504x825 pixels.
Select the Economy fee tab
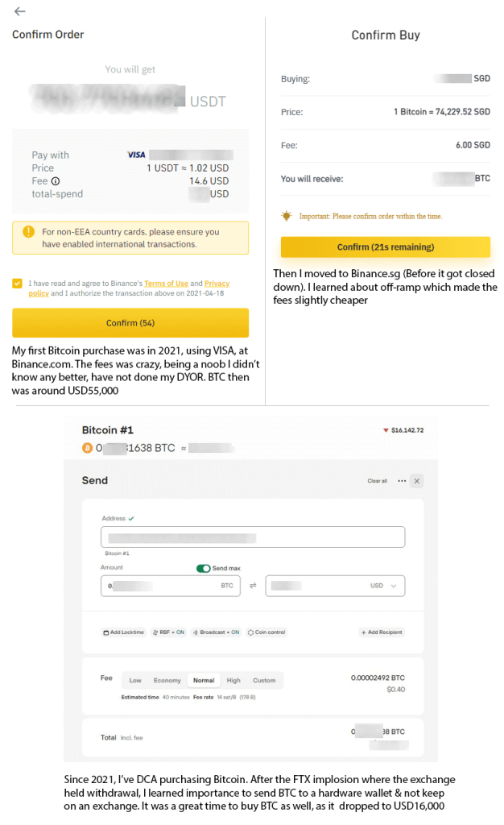(x=167, y=680)
